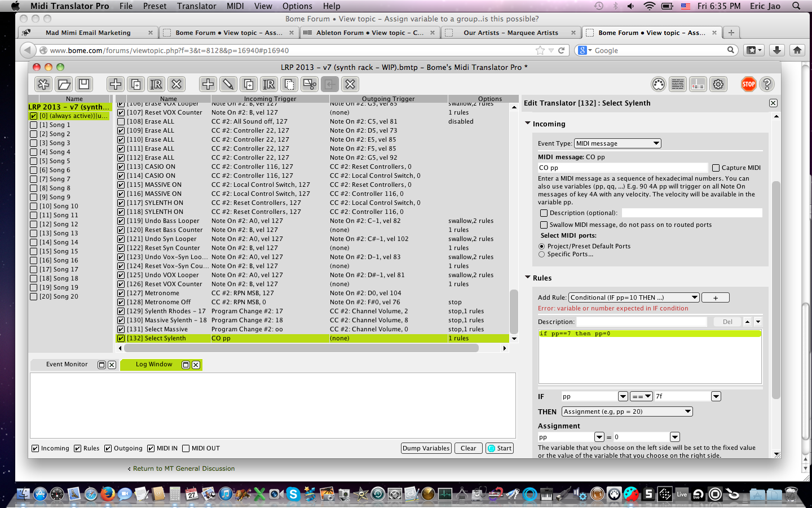812x508 pixels.
Task: Click the MIDI message input field
Action: (x=623, y=168)
